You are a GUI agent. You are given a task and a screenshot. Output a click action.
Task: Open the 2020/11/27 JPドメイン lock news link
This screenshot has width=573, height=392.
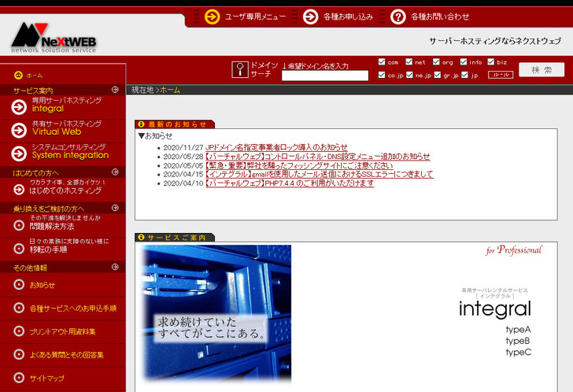tap(276, 147)
